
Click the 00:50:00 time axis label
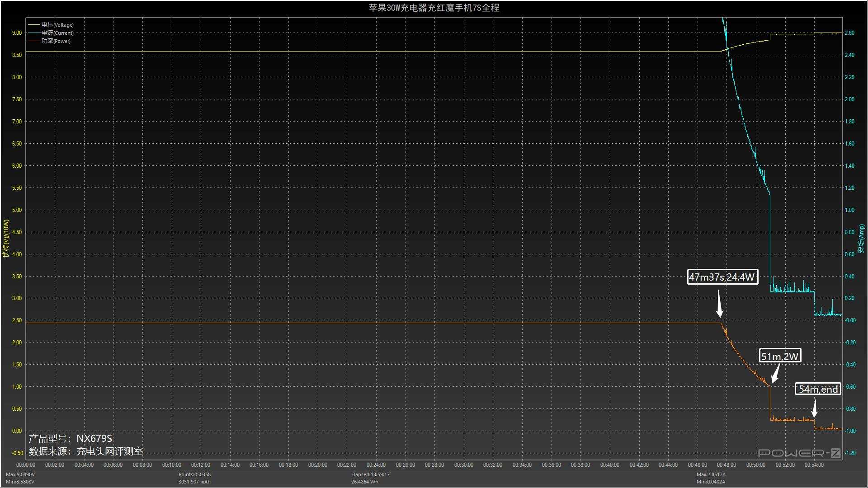click(756, 465)
